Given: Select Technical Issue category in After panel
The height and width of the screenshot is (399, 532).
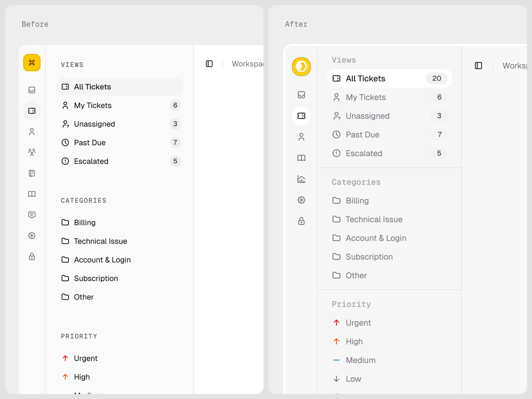Looking at the screenshot, I should coord(390,219).
